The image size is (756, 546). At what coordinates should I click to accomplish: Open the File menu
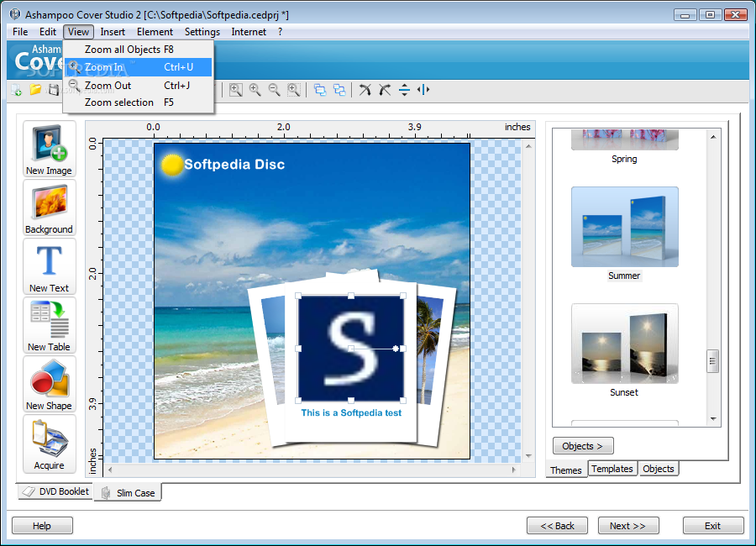[x=20, y=32]
